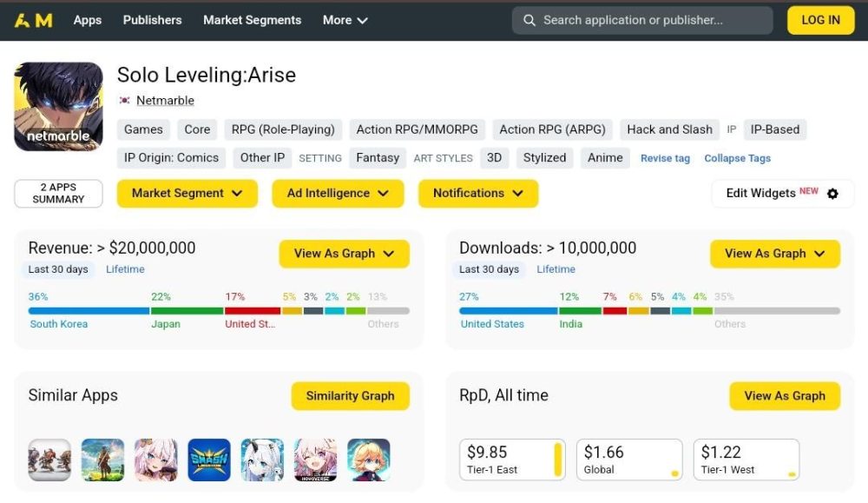Screen dimensions: 868x503
Task: Expand the Market Segment dropdown
Action: tap(187, 194)
